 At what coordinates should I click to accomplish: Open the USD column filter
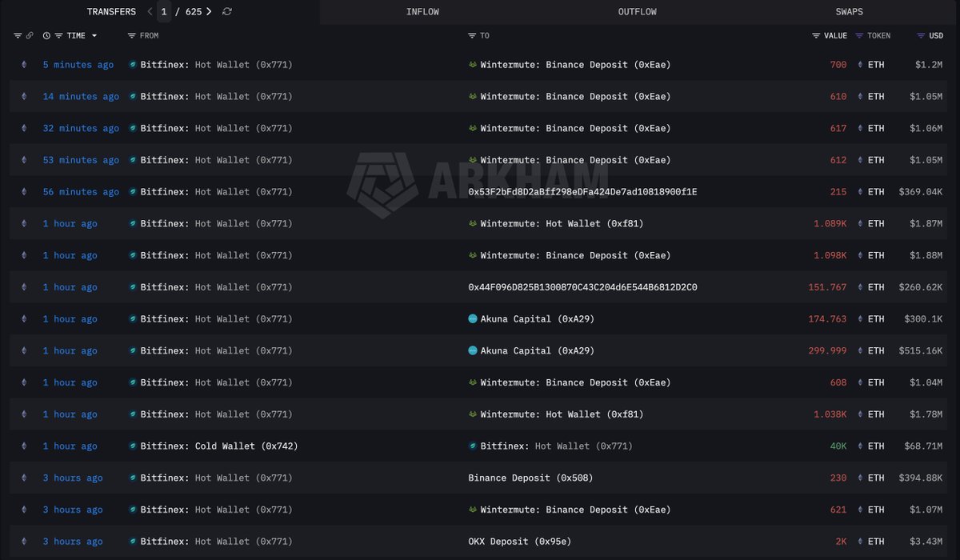coord(920,36)
